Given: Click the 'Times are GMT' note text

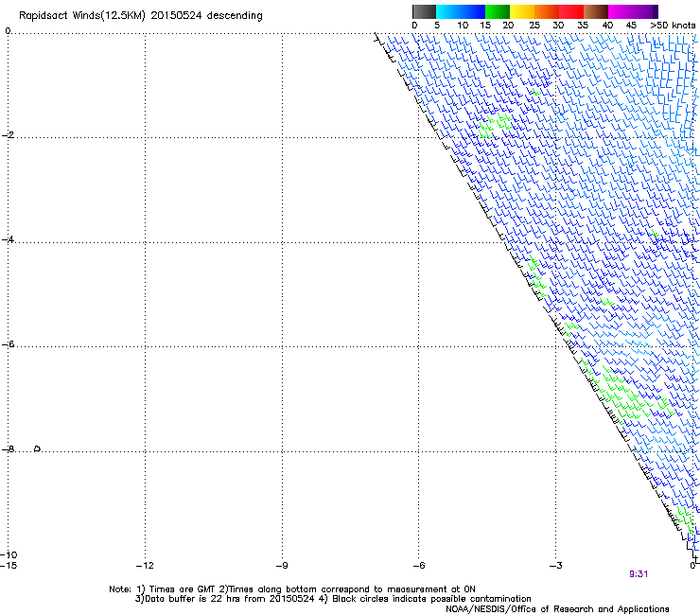Looking at the screenshot, I should (181, 589).
